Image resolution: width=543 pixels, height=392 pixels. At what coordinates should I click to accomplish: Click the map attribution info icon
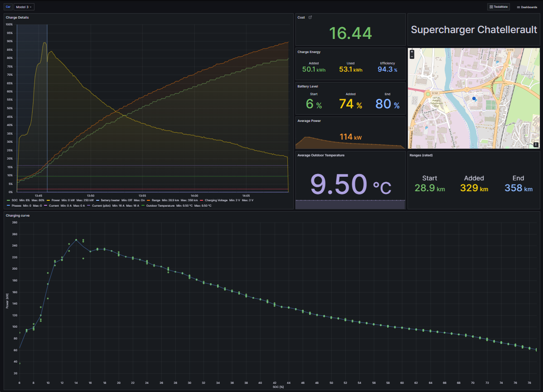pyautogui.click(x=536, y=145)
